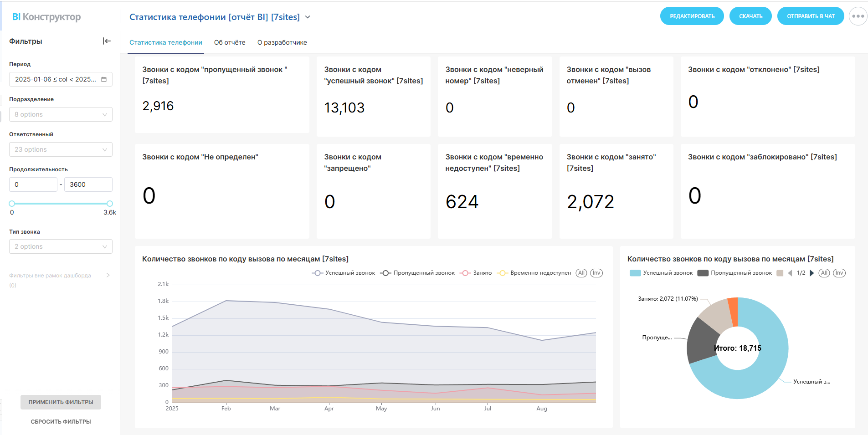Open the Подразделение dropdown
The image size is (868, 435).
pyautogui.click(x=61, y=114)
